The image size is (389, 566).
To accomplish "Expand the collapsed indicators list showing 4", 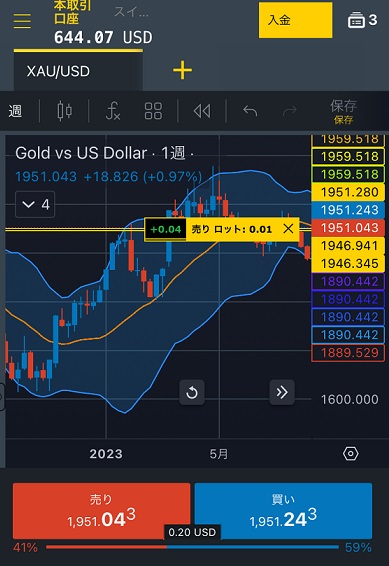I will (x=35, y=205).
